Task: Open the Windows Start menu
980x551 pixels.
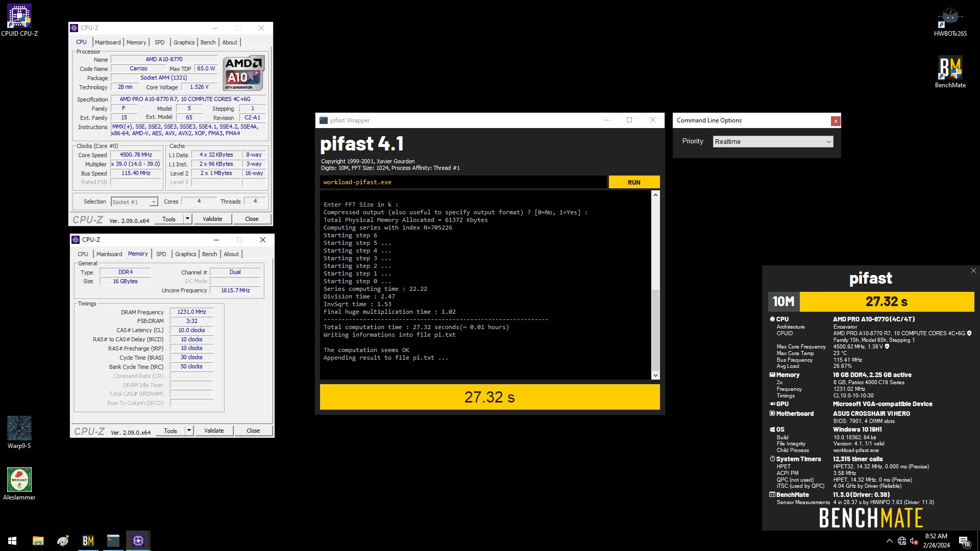Action: point(12,541)
